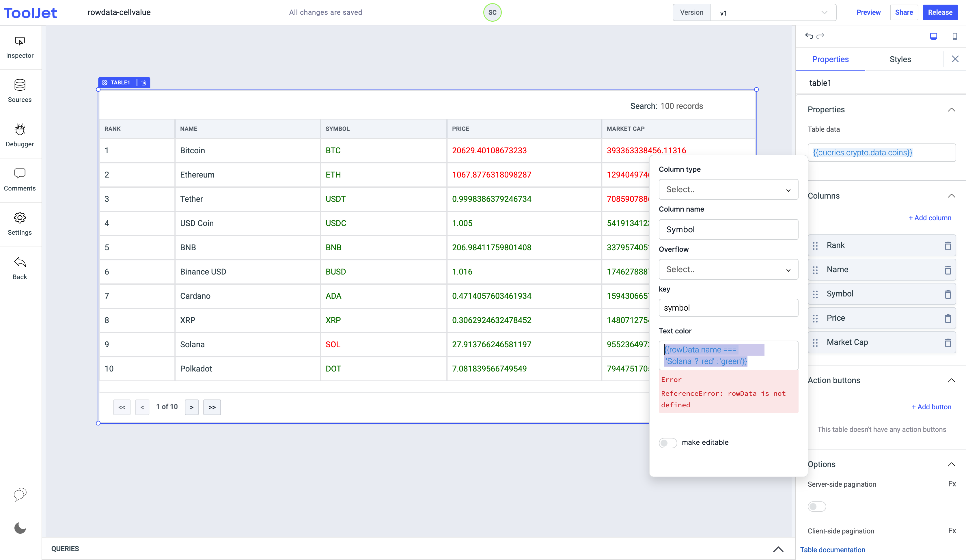The height and width of the screenshot is (560, 966).
Task: Open the Sources panel
Action: tap(20, 91)
